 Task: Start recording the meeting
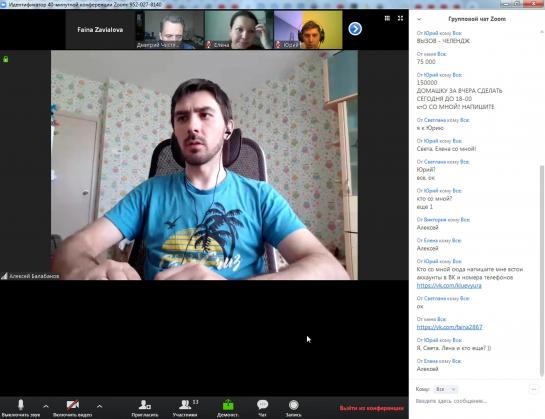coord(294,408)
